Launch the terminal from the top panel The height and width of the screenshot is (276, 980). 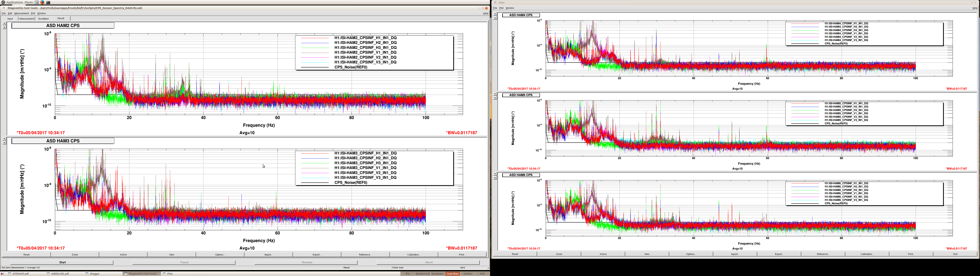point(48,2)
